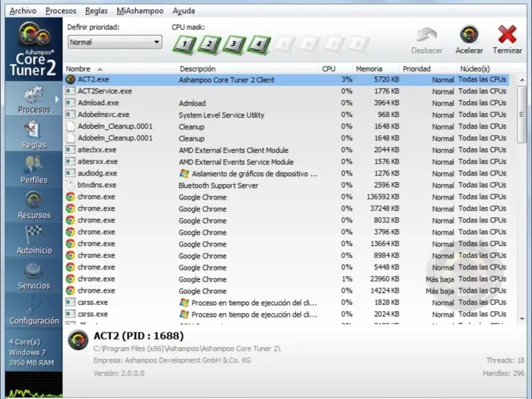Open the Configuración sidebar section
This screenshot has height=399, width=532.
tap(34, 311)
